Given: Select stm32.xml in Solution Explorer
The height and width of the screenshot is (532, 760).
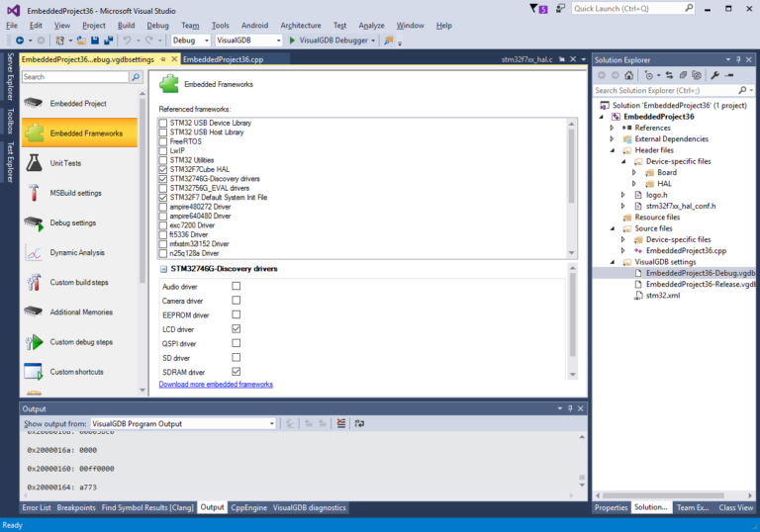Looking at the screenshot, I should 663,296.
